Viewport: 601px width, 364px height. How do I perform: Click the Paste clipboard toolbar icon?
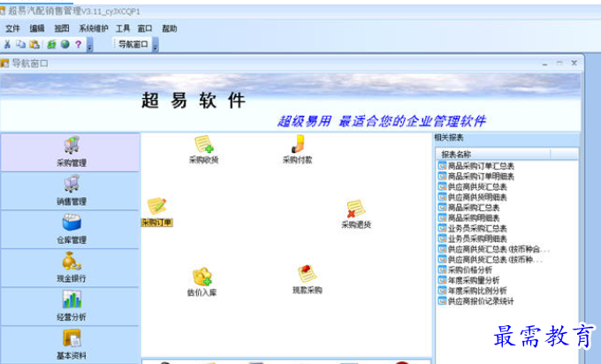click(34, 44)
